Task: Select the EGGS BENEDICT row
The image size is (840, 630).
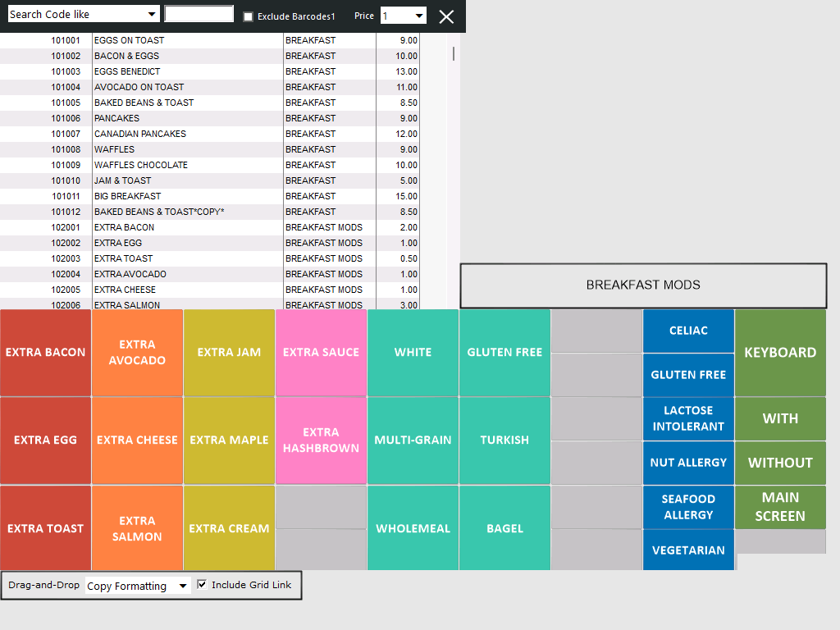Action: 209,71
